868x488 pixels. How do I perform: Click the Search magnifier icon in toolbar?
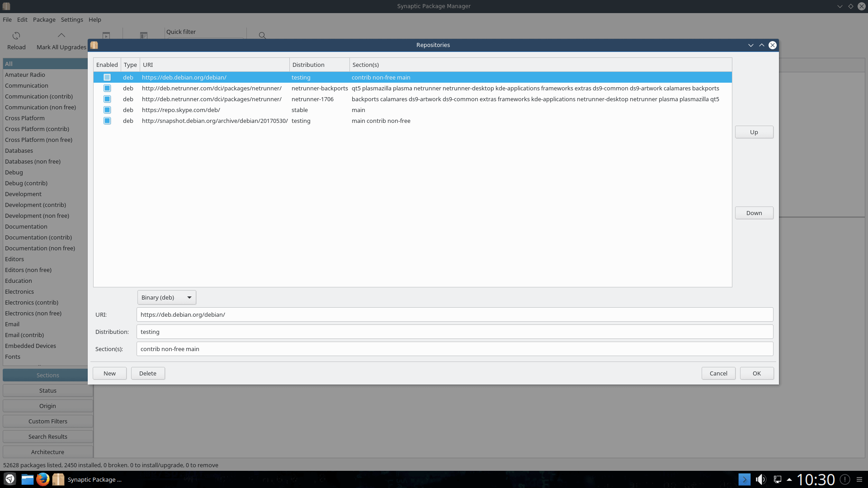(262, 36)
